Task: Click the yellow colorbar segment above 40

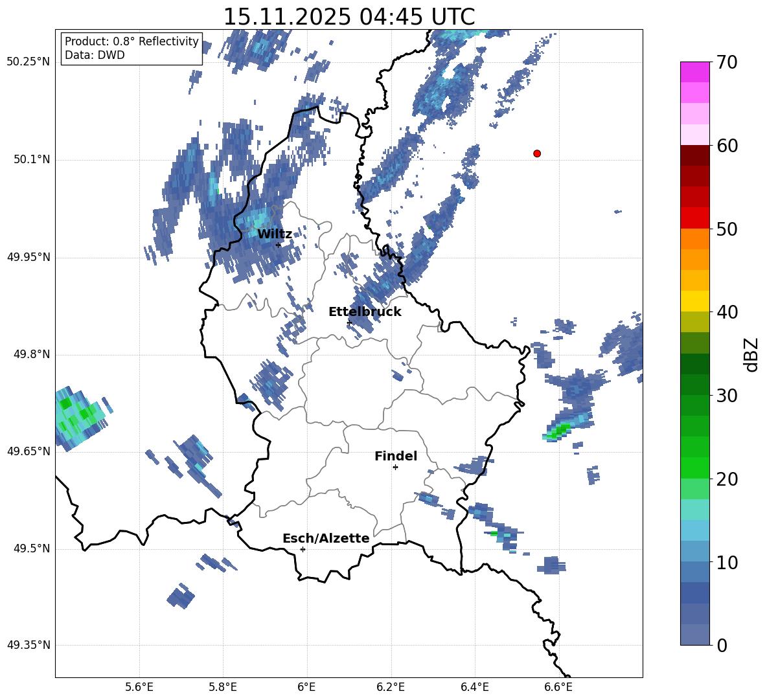Action: pos(694,301)
